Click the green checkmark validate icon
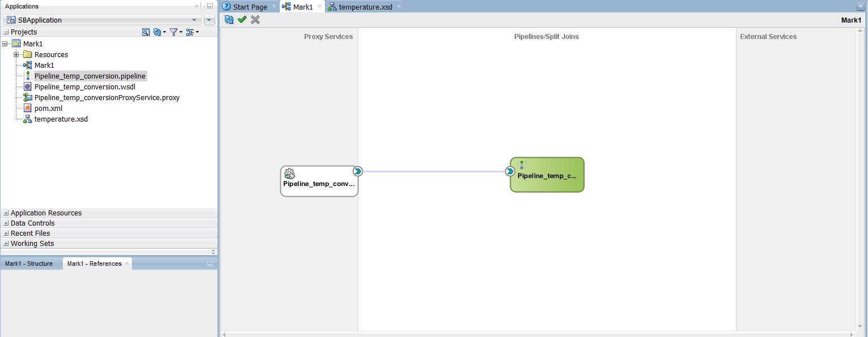 [x=242, y=20]
